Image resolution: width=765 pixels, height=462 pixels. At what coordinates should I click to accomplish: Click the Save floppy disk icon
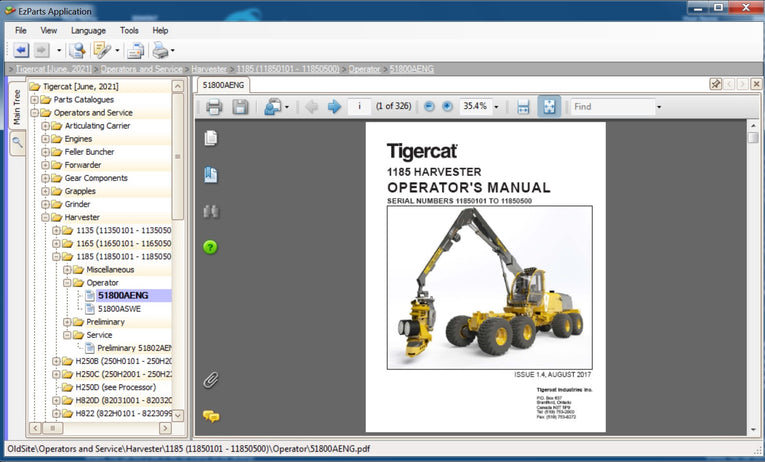click(x=240, y=107)
